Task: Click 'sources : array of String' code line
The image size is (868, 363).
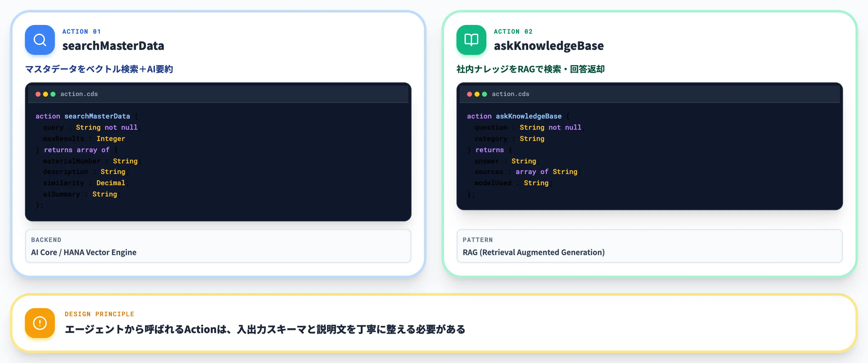Action: coord(527,172)
